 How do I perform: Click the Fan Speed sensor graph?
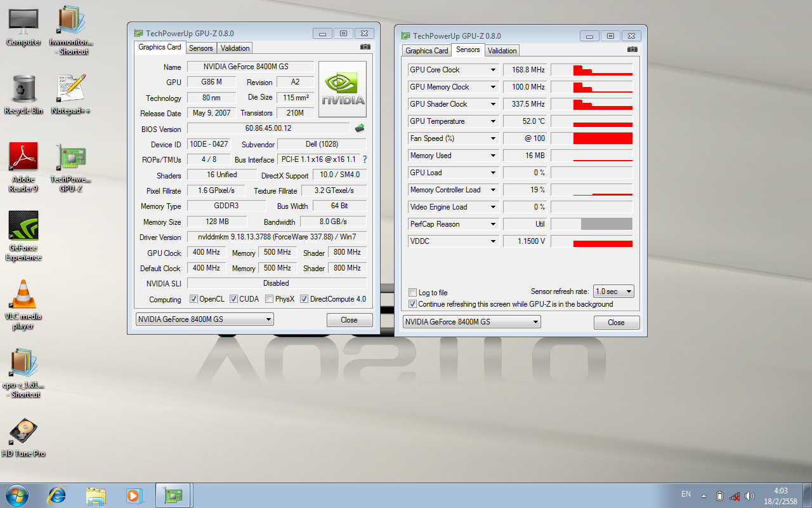pos(592,138)
